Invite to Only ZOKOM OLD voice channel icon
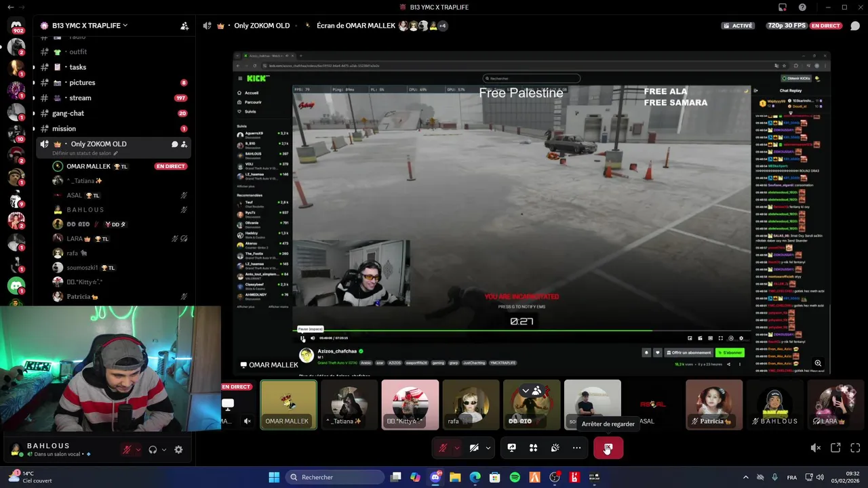The height and width of the screenshot is (488, 868). point(184,144)
